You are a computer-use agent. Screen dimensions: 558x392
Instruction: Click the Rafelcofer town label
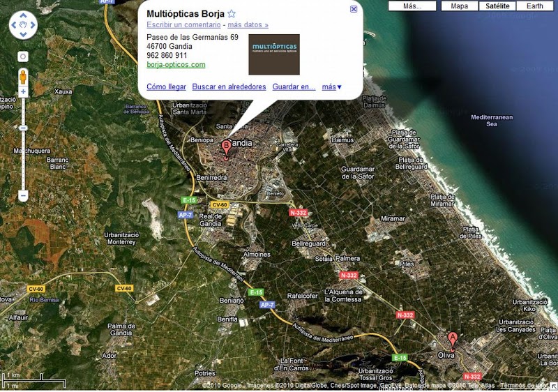pos(303,296)
